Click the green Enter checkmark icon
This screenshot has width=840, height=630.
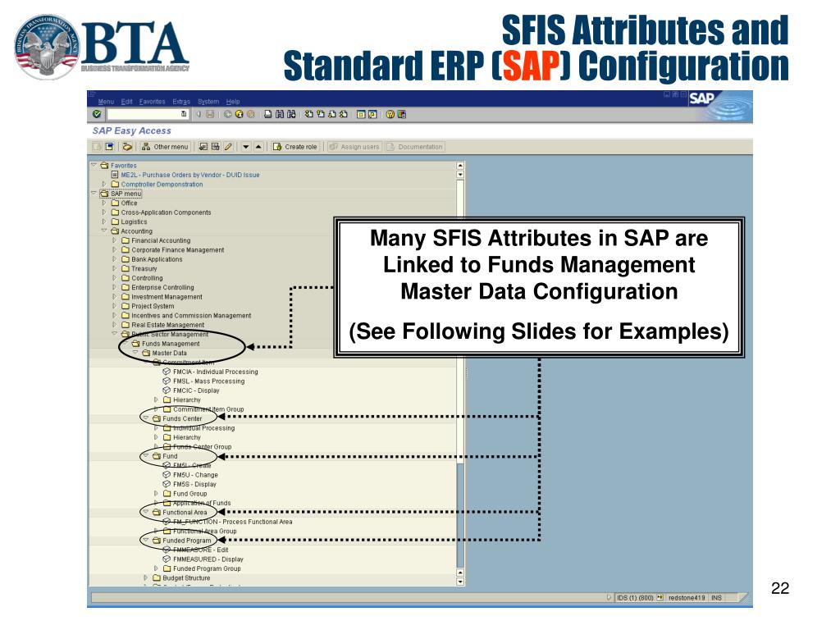97,114
